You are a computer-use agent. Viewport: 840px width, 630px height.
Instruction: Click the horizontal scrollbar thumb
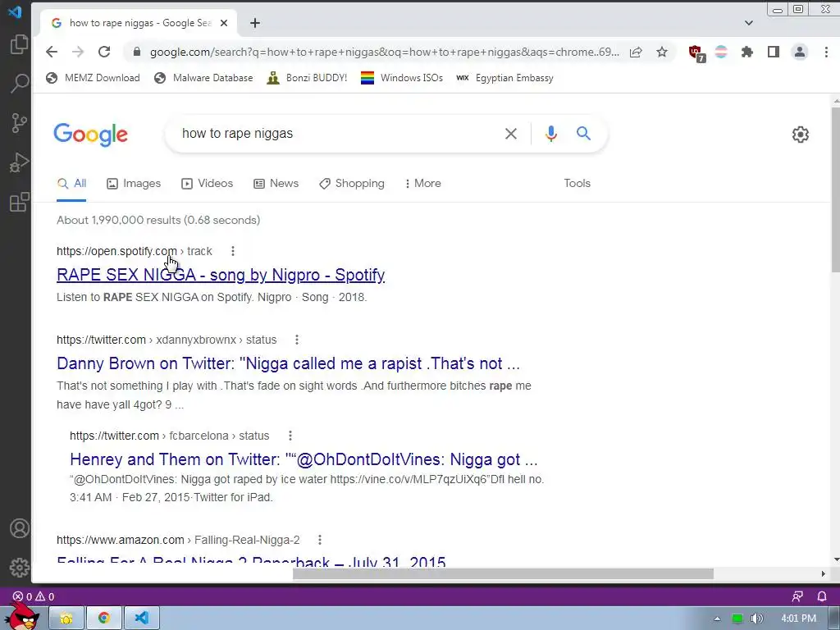click(503, 573)
